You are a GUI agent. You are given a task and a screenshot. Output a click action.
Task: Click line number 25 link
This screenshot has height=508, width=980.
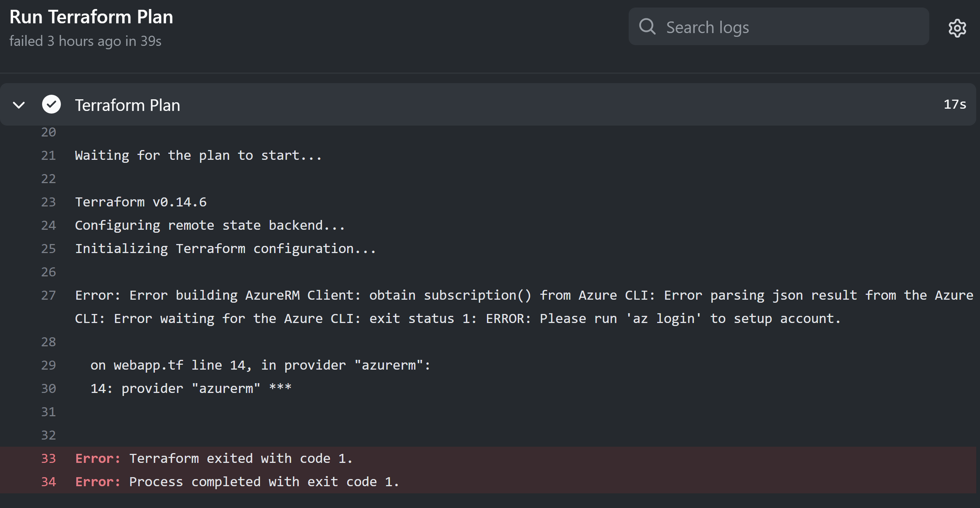(x=48, y=249)
